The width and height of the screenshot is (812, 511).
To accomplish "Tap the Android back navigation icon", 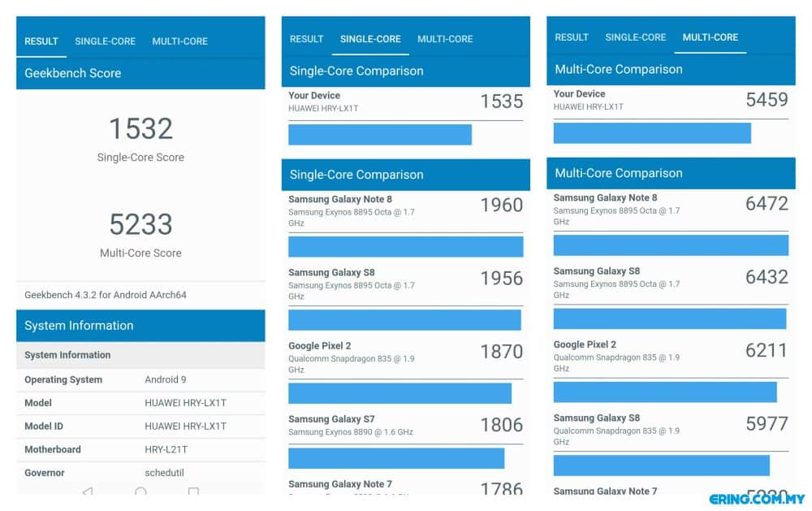I will tap(88, 490).
